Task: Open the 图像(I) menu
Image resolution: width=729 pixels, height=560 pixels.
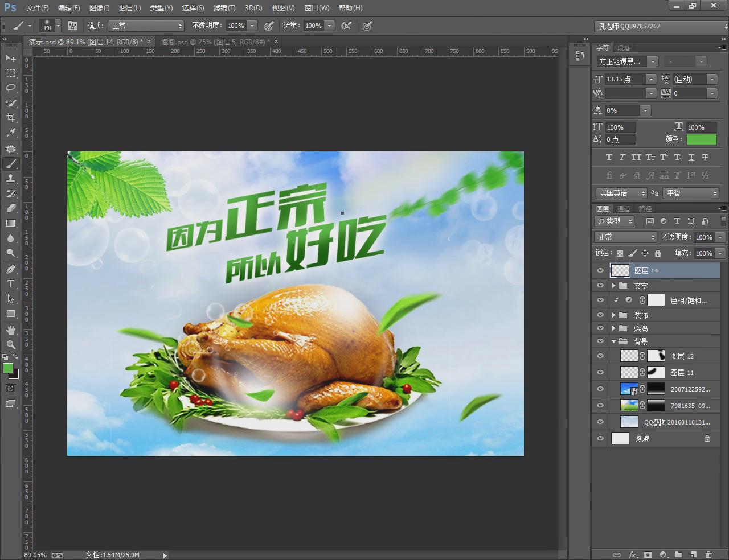Action: pos(100,8)
